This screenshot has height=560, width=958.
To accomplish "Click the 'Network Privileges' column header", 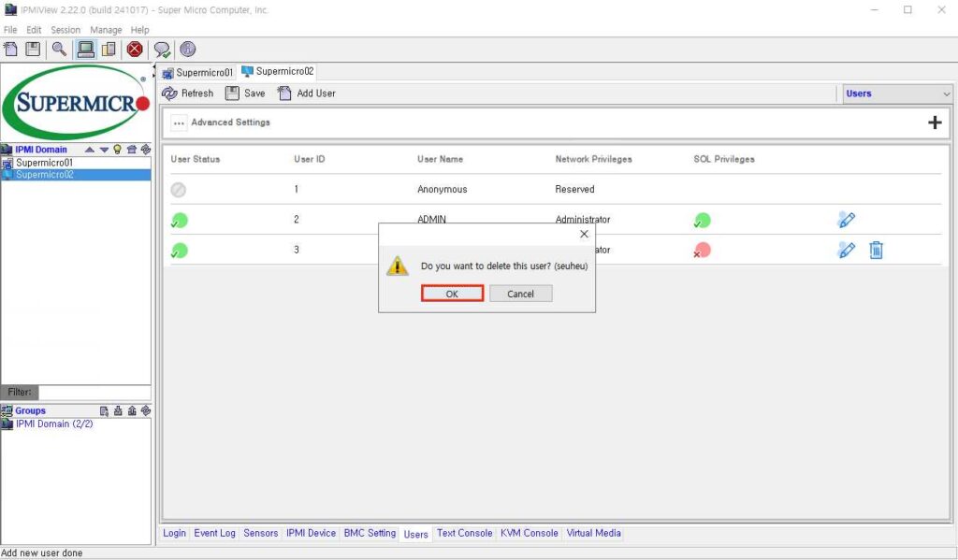I will (x=593, y=159).
